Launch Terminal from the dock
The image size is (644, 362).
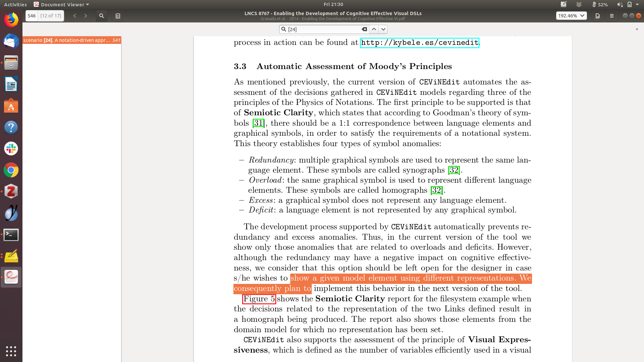coord(11,235)
